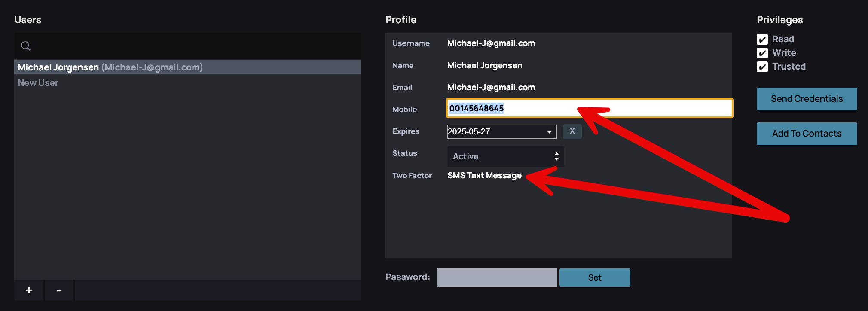868x311 pixels.
Task: Click the Users search input box
Action: (193, 46)
